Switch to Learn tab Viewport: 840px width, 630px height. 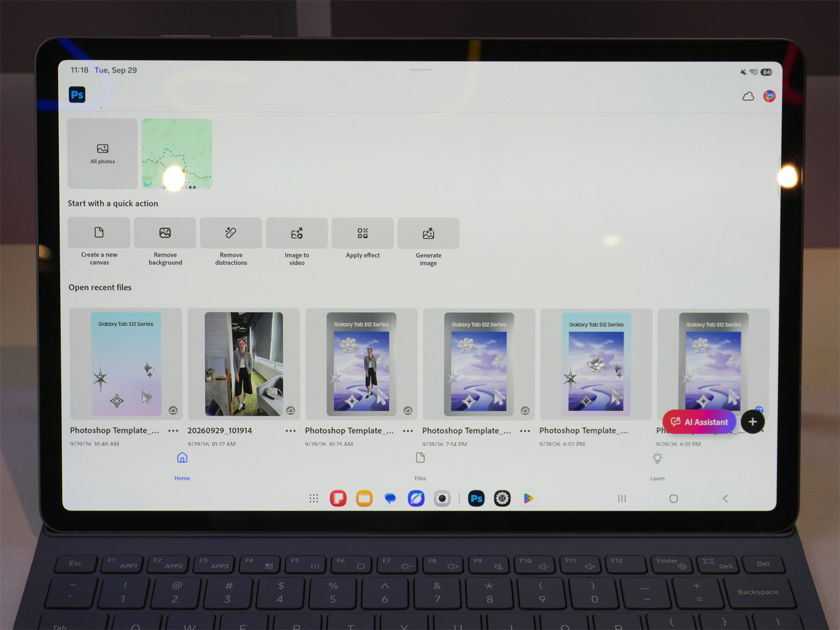tap(657, 466)
